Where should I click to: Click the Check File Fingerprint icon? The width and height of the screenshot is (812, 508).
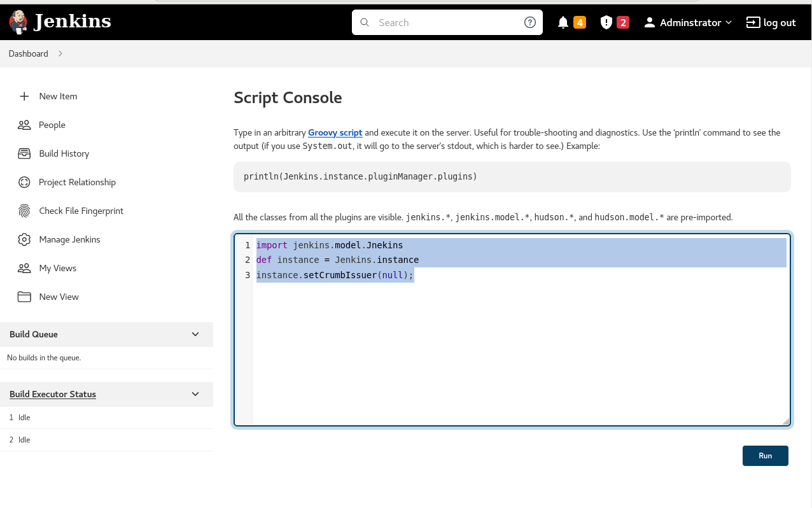pos(24,211)
